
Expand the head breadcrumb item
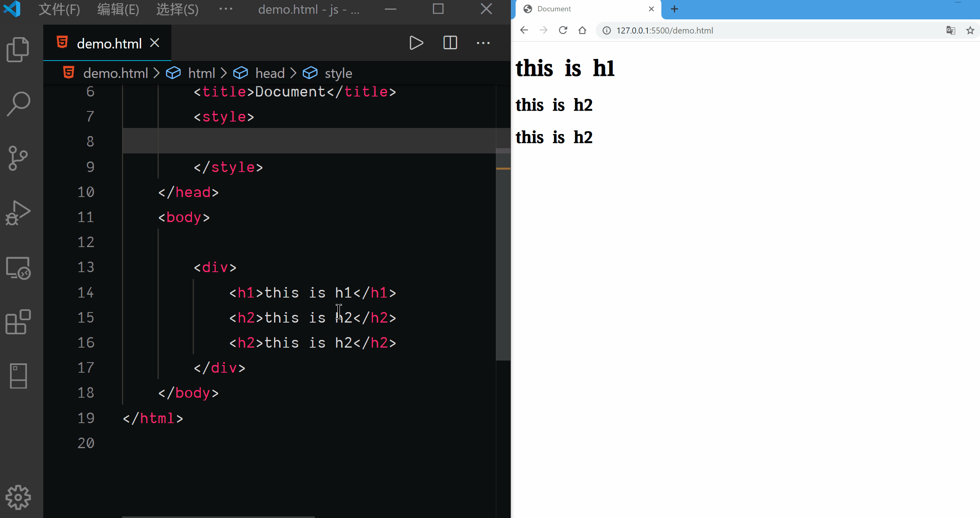coord(270,73)
